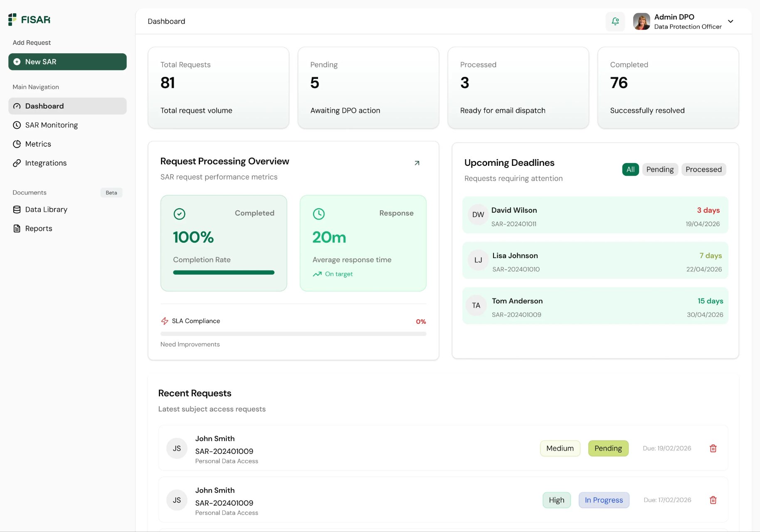This screenshot has height=532, width=760.
Task: Click the FISAR logo
Action: click(x=29, y=20)
